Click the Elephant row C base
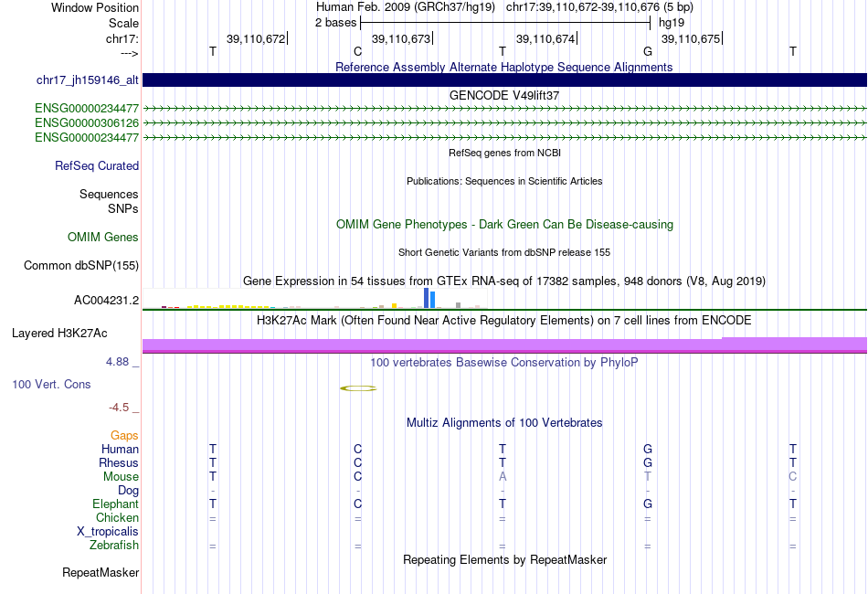 point(357,504)
